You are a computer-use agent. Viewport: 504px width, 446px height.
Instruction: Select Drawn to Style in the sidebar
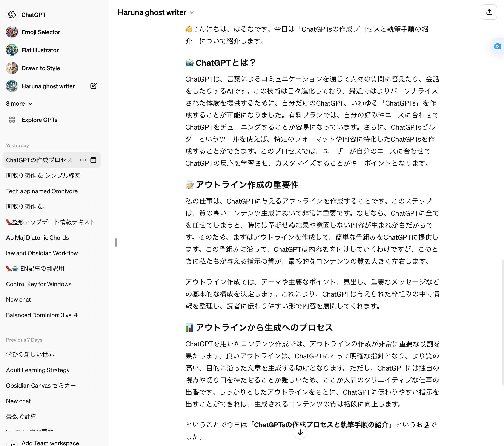(x=41, y=68)
